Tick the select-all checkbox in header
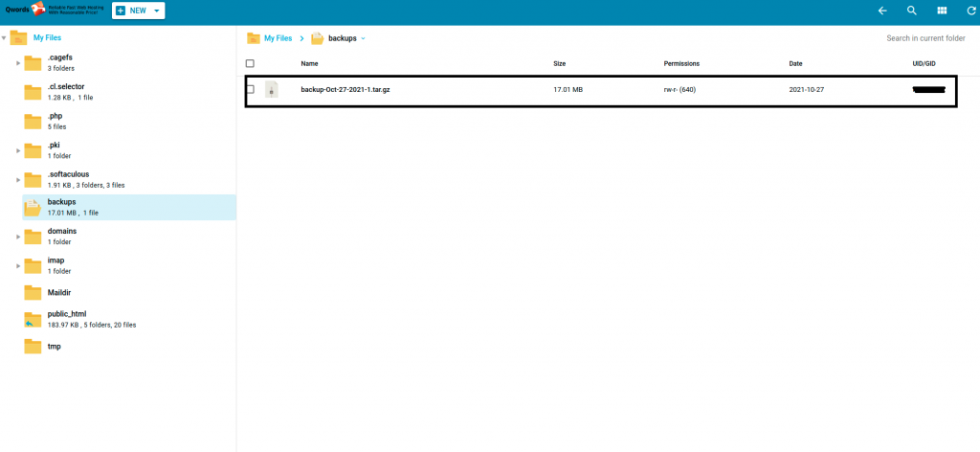Screen dimensions: 980x452 250,63
